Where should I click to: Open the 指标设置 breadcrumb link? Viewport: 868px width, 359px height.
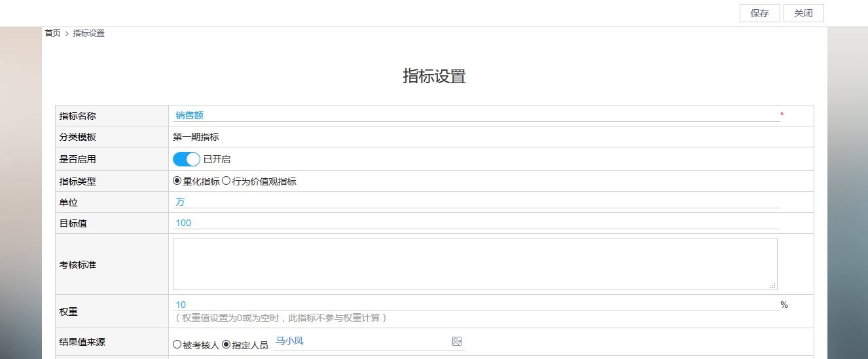88,33
